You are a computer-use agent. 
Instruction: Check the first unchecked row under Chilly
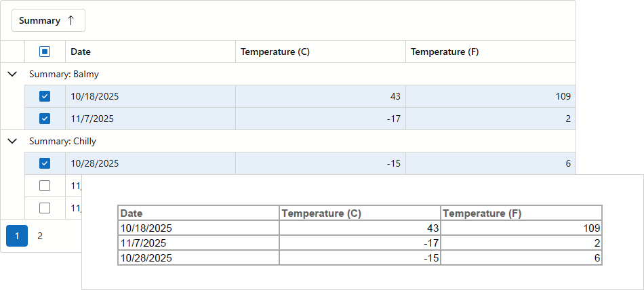45,186
